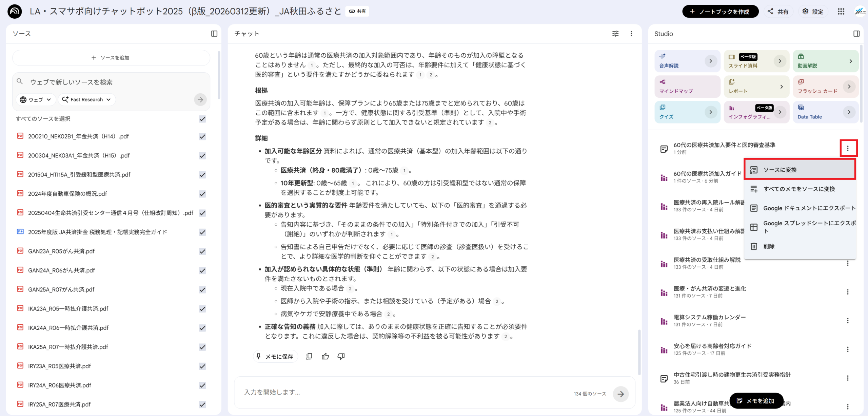Uncheck 2024年度自動車保険の概況.pdf source
This screenshot has height=416, width=868.
pos(202,194)
